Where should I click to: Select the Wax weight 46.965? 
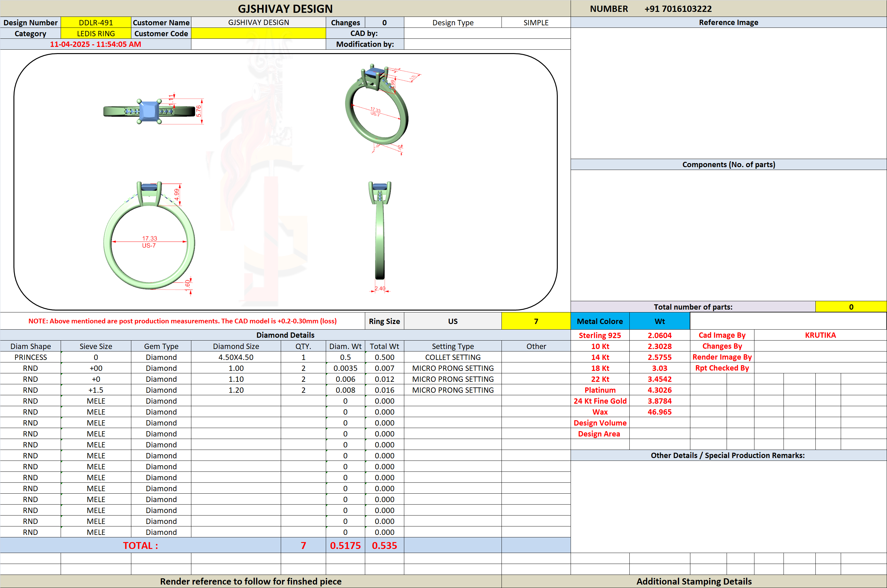660,412
